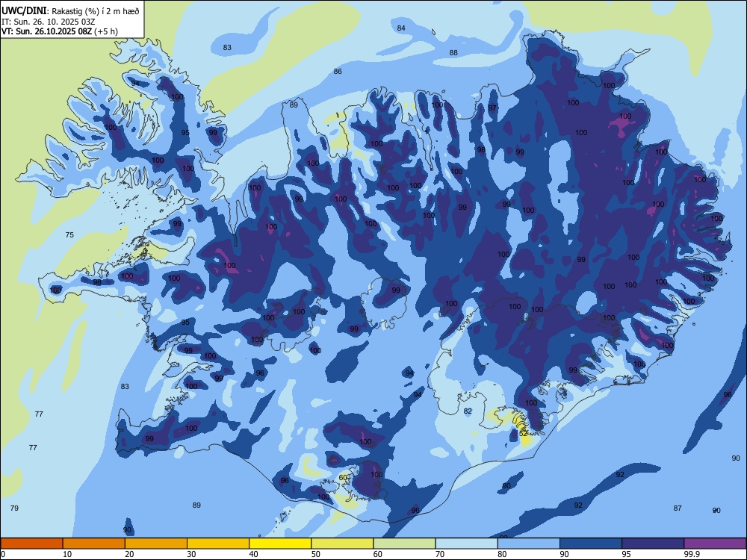Viewport: 747px width, 560px height.
Task: Click the 30–40 golden legend swatch
Action: [218, 544]
